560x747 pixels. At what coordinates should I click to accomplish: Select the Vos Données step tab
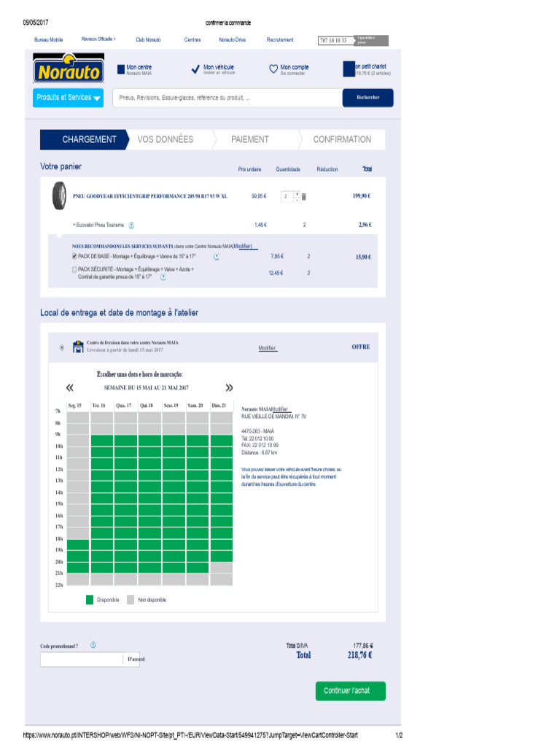166,139
